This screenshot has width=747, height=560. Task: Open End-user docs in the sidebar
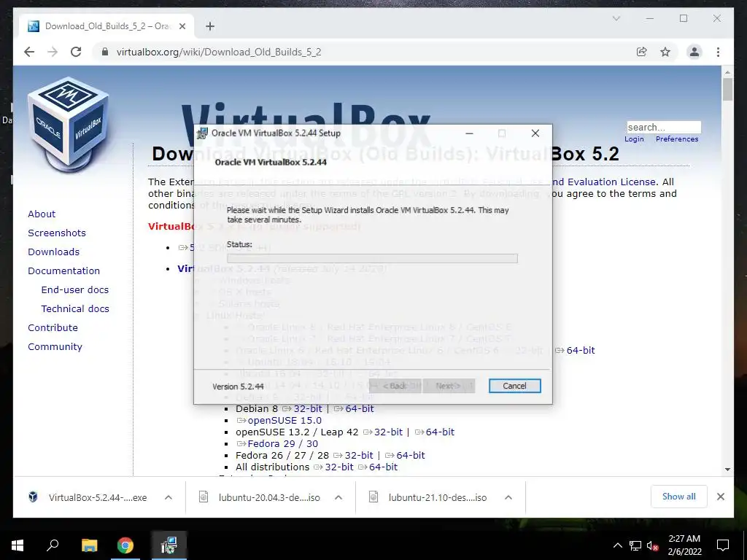(x=75, y=290)
